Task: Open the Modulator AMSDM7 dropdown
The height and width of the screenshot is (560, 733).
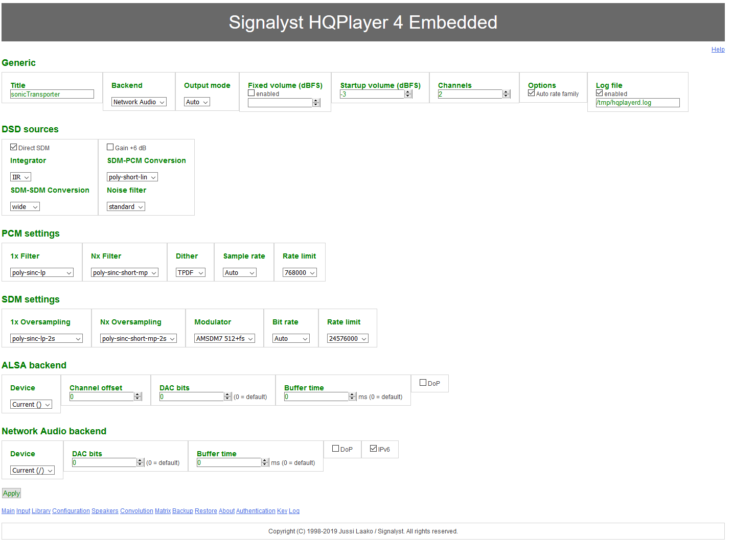Action: (224, 339)
